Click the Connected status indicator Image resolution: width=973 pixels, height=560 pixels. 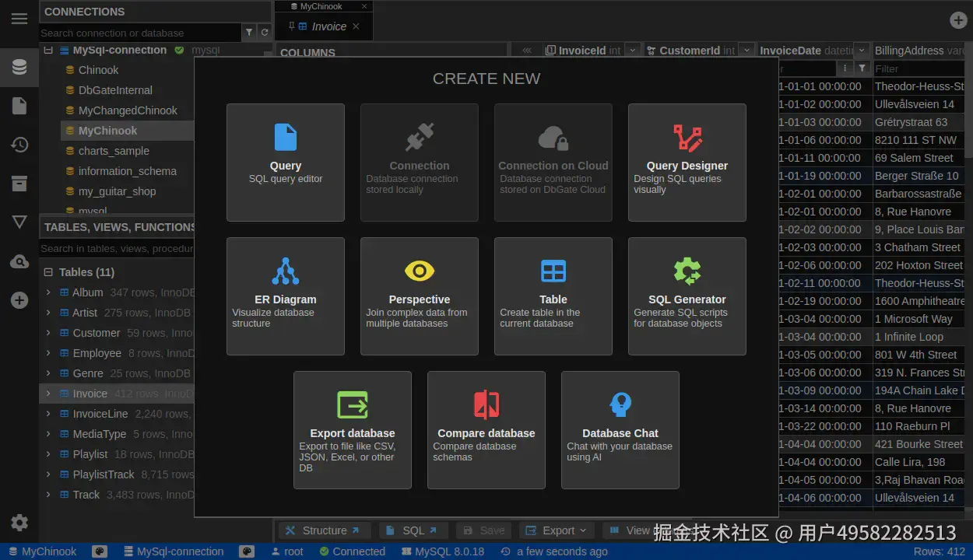coord(352,551)
